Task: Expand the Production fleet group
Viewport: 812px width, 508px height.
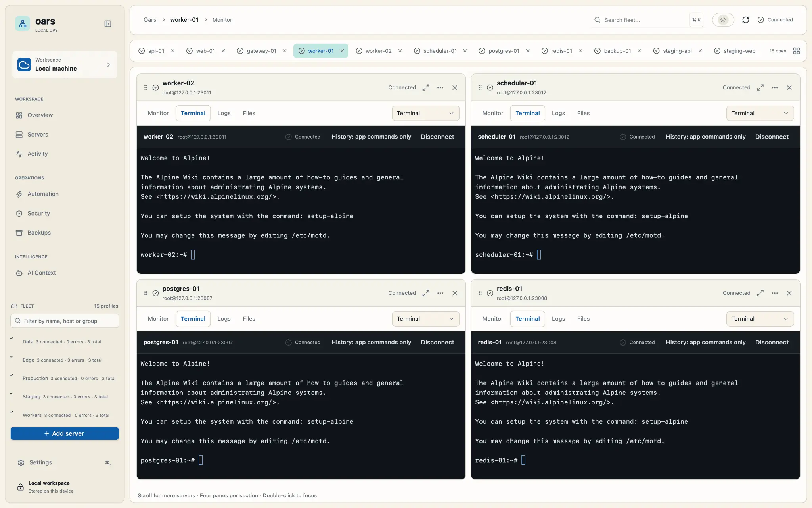Action: [x=11, y=375]
